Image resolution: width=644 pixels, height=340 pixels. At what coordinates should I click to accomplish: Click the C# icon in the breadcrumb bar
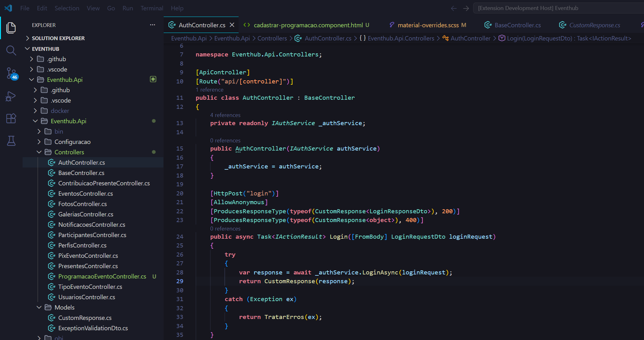pos(298,38)
